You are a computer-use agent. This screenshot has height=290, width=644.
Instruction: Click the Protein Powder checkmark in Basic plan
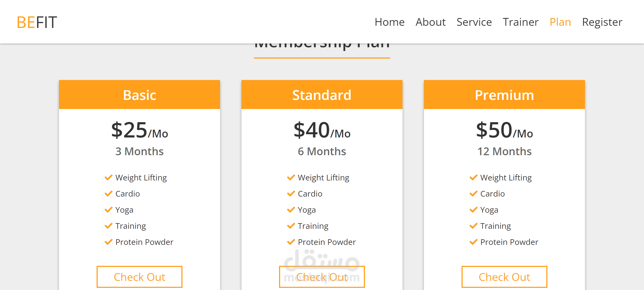(108, 242)
